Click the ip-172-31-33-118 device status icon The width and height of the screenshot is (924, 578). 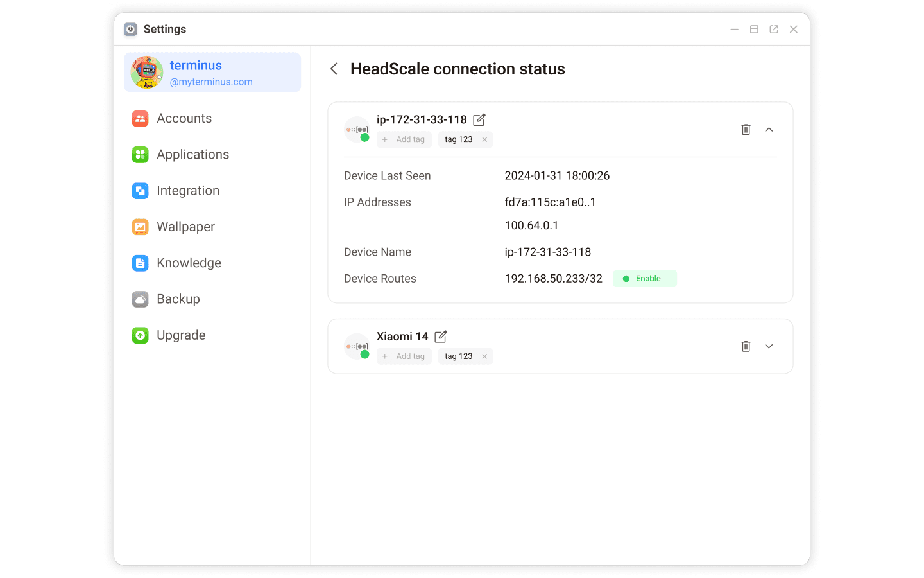click(x=357, y=130)
